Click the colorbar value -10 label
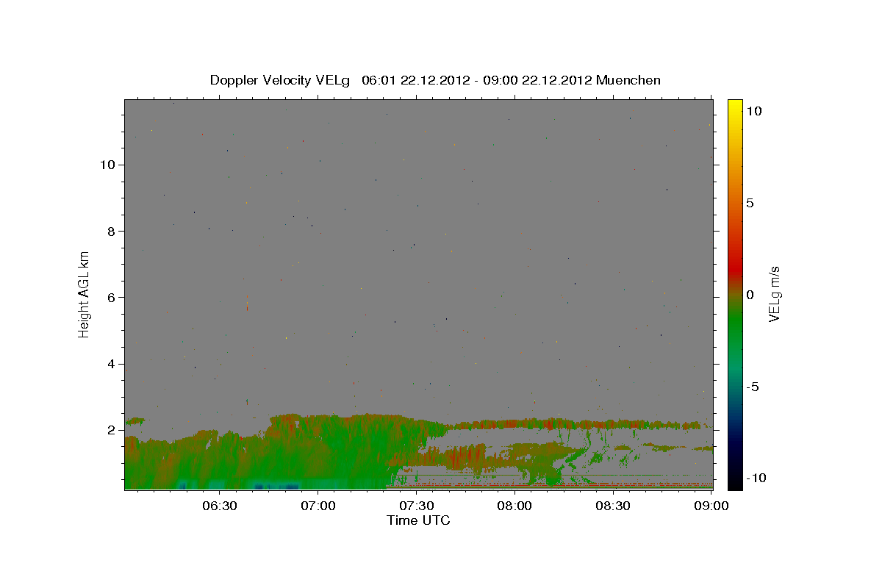882x588 pixels. click(756, 478)
